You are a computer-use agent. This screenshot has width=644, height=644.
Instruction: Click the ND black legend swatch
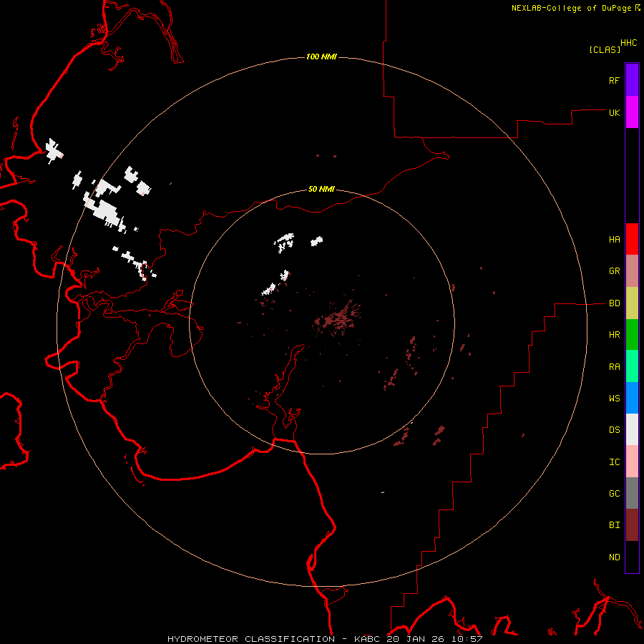click(x=632, y=557)
